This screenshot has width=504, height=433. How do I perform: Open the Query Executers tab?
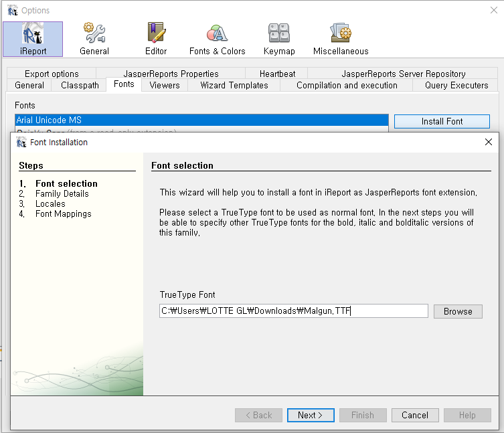[456, 85]
